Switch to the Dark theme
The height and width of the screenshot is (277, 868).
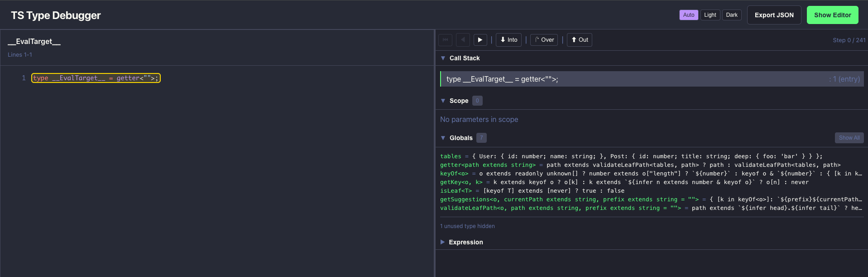point(732,15)
